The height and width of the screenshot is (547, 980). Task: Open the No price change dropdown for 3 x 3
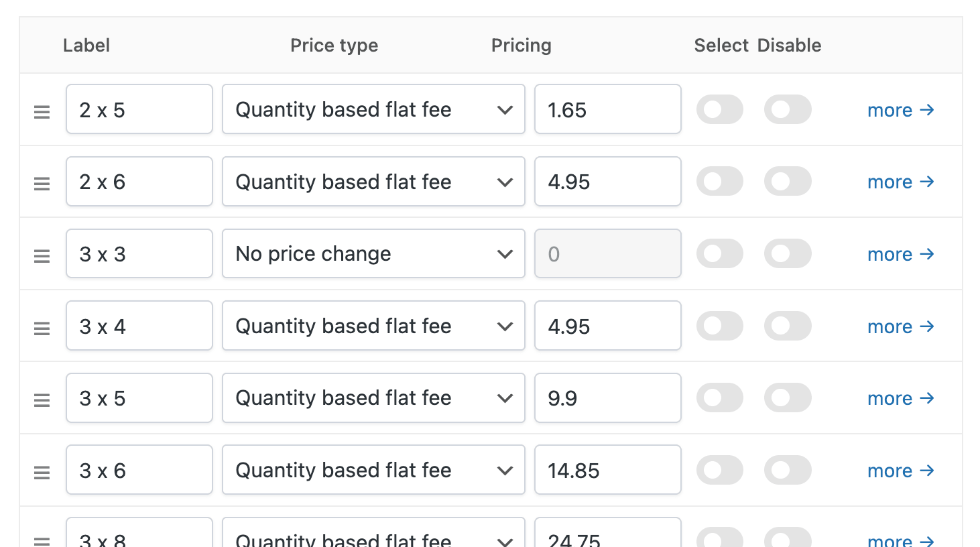(x=373, y=253)
